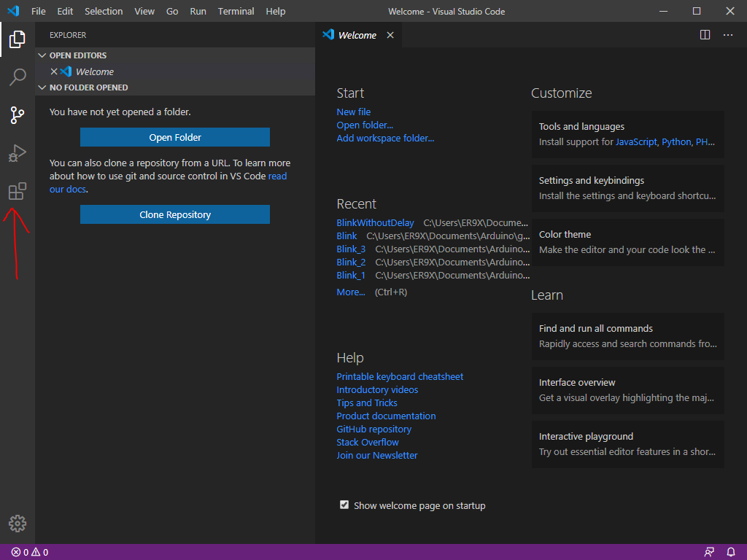The width and height of the screenshot is (747, 560).
Task: Open recent project Blink
Action: pos(347,236)
